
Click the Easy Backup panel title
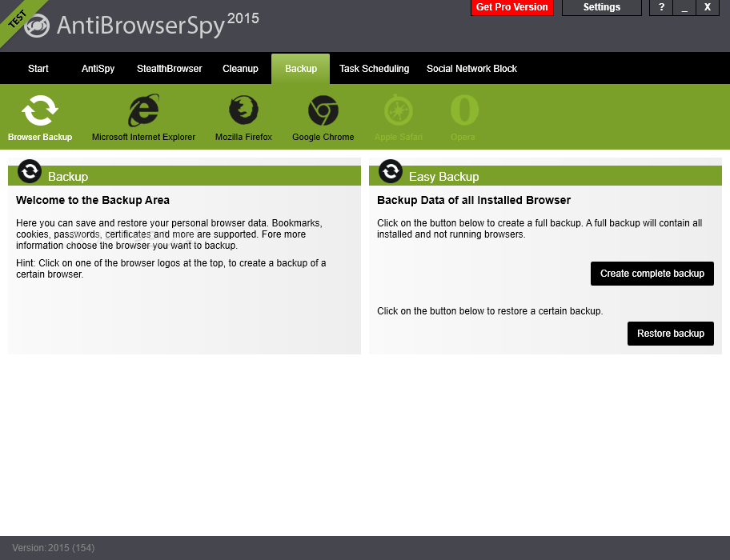[443, 177]
